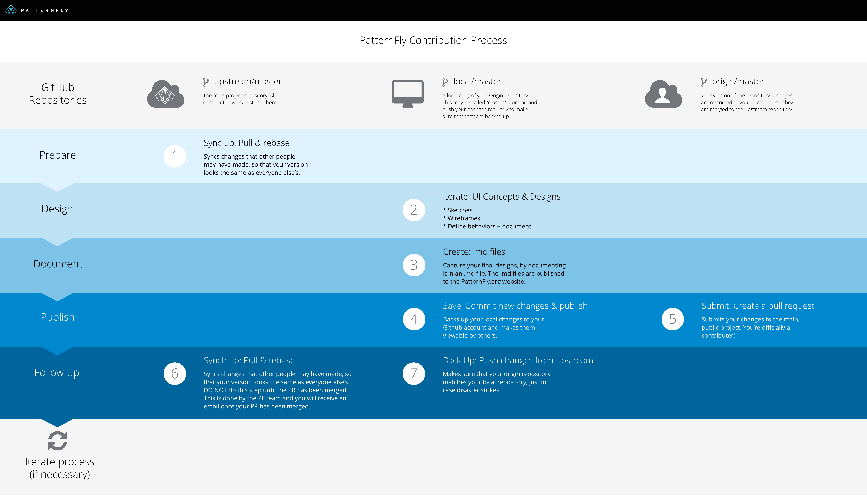The image size is (867, 504).
Task: Click the 'Publish' stage label
Action: point(58,317)
